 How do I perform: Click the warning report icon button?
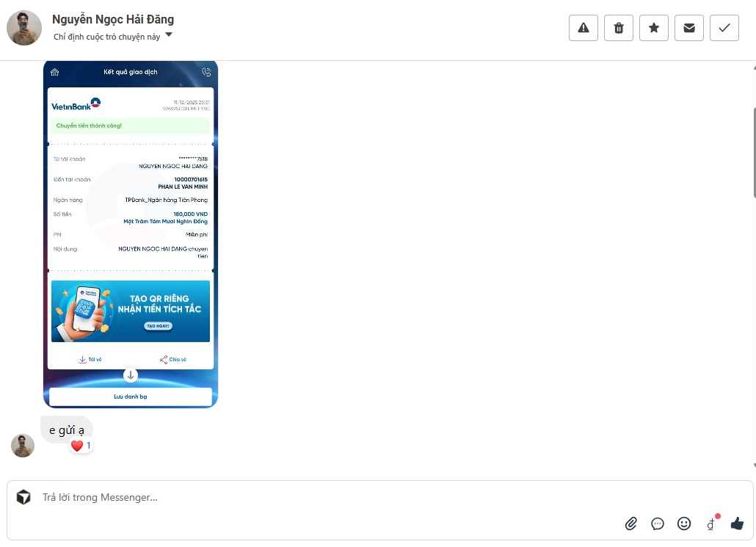tap(584, 28)
